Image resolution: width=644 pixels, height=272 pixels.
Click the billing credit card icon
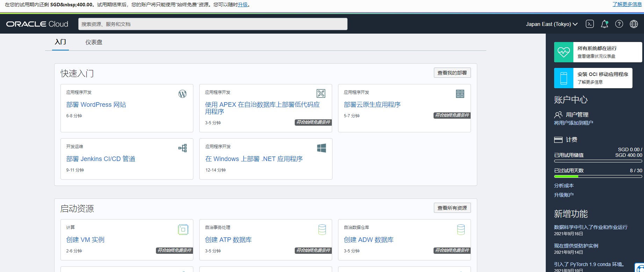coord(558,140)
